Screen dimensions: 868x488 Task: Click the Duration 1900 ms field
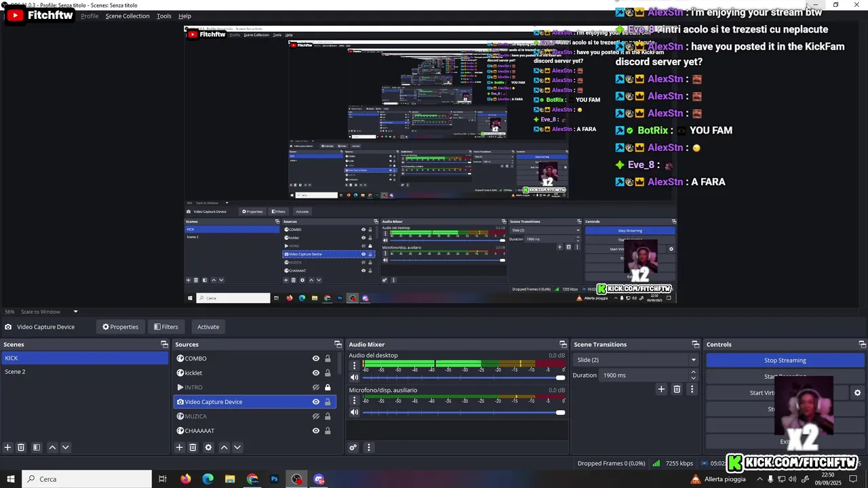[644, 375]
